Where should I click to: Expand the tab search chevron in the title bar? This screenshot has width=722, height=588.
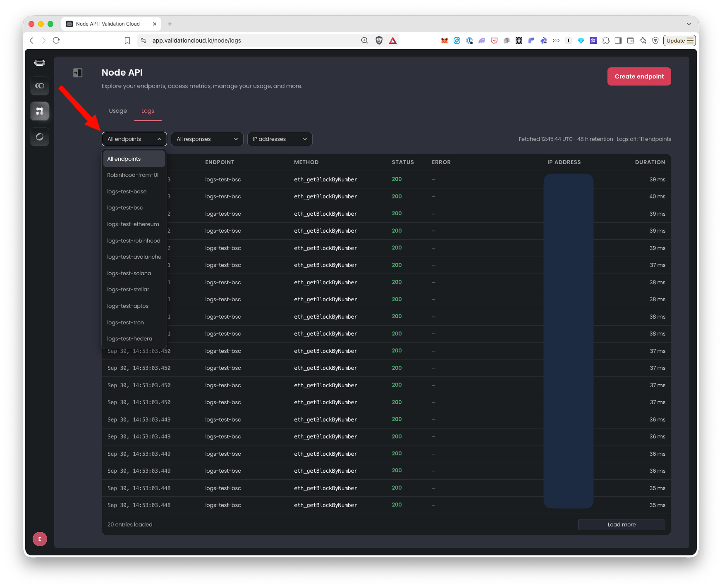point(689,24)
